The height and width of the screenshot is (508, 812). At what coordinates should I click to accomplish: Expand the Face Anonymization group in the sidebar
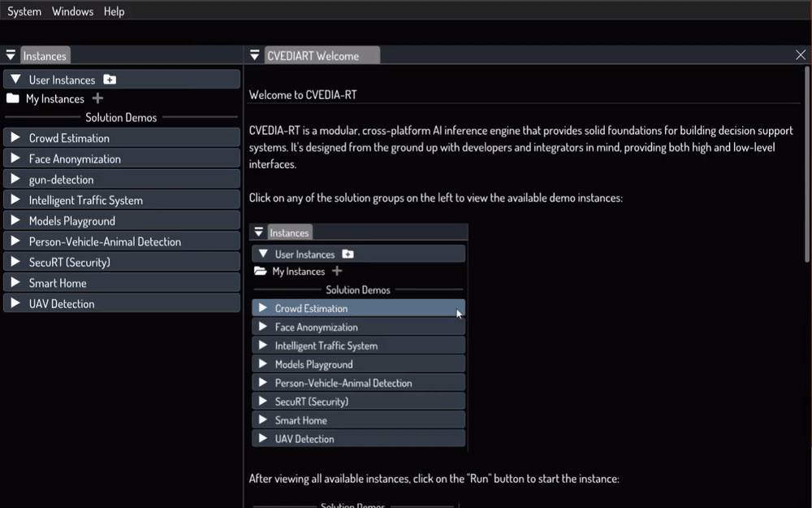122,158
